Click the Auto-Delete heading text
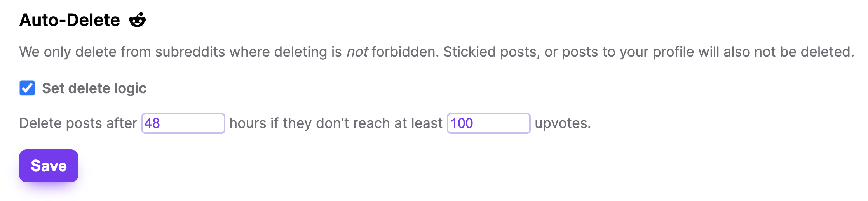This screenshot has height=201, width=868. [x=70, y=20]
